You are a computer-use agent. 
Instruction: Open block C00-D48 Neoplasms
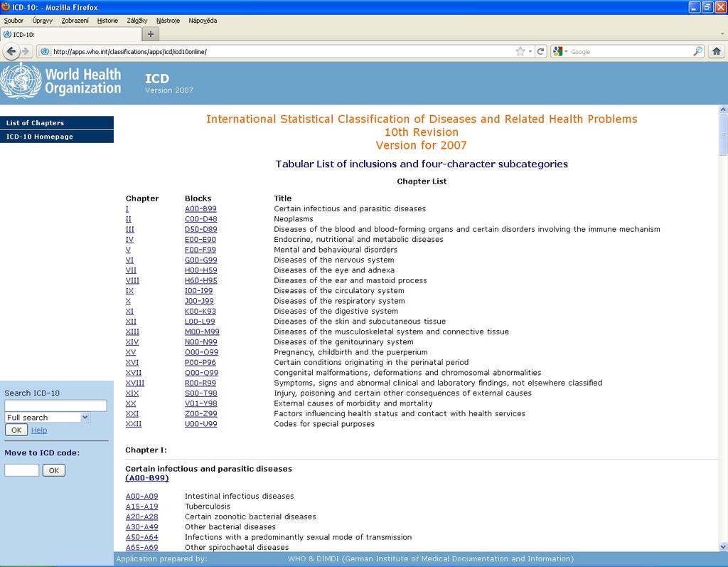(201, 219)
